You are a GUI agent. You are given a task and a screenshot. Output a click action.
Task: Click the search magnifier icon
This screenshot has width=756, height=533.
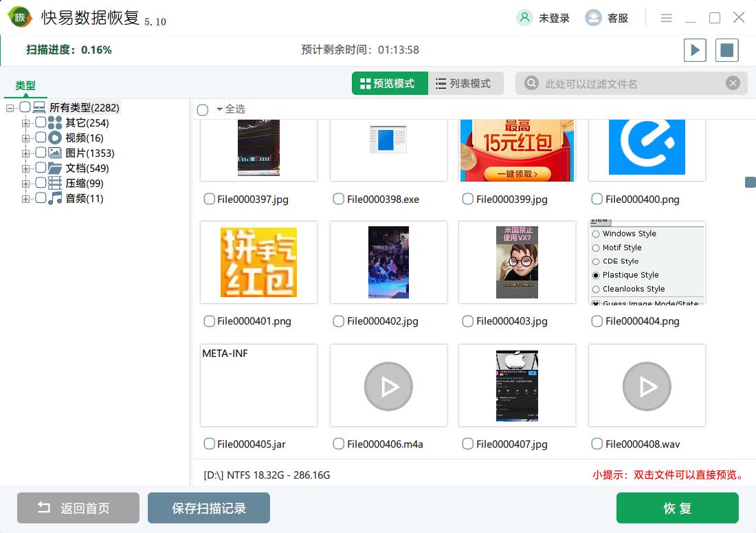[x=531, y=83]
